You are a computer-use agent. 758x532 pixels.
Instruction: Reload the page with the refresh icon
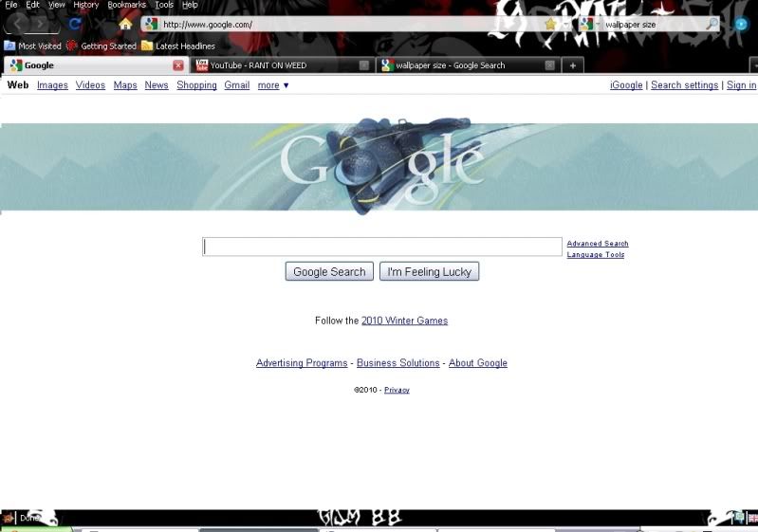[74, 24]
